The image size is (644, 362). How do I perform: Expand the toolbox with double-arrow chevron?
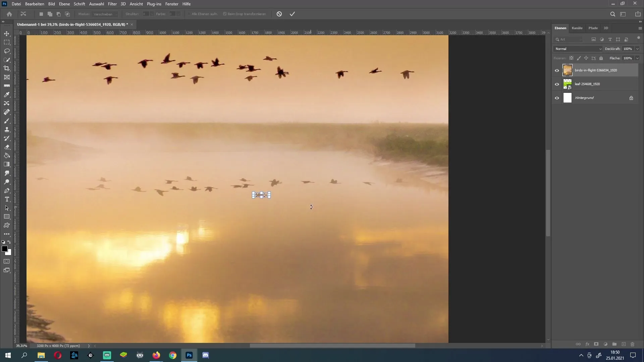tap(3, 22)
